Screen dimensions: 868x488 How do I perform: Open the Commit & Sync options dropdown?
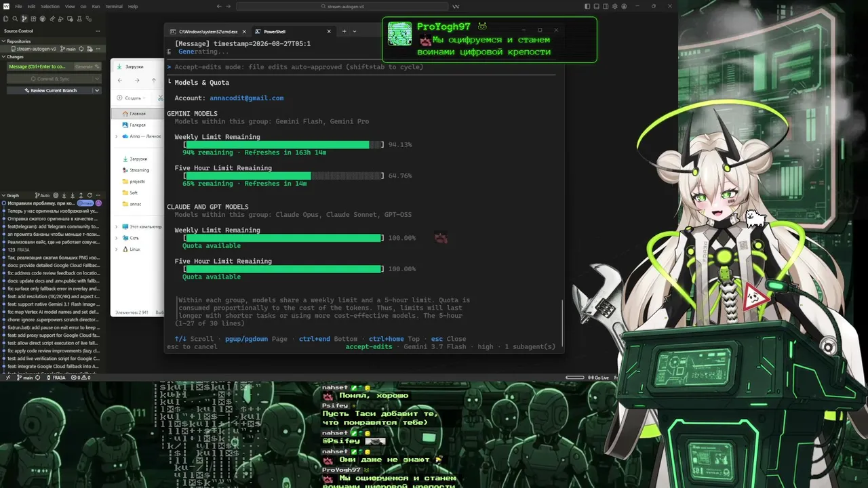click(98, 79)
